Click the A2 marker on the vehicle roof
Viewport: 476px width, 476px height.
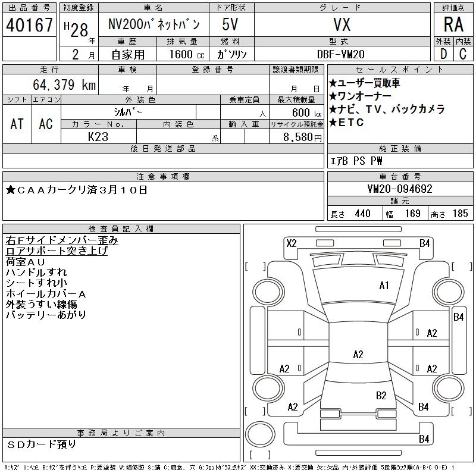click(358, 355)
